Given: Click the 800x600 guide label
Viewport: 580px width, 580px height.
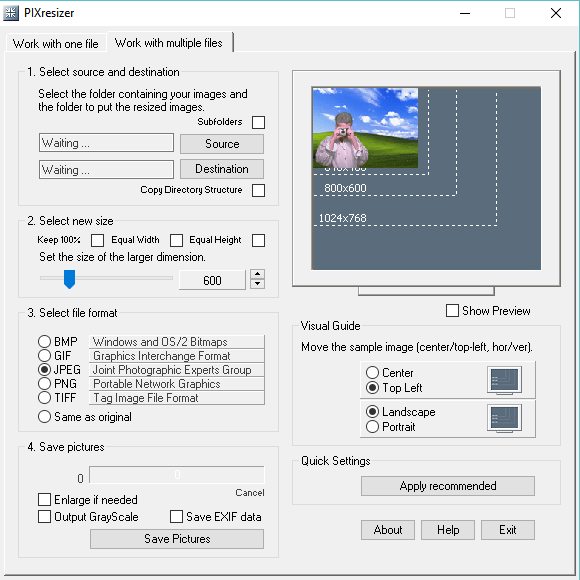Looking at the screenshot, I should tap(345, 188).
